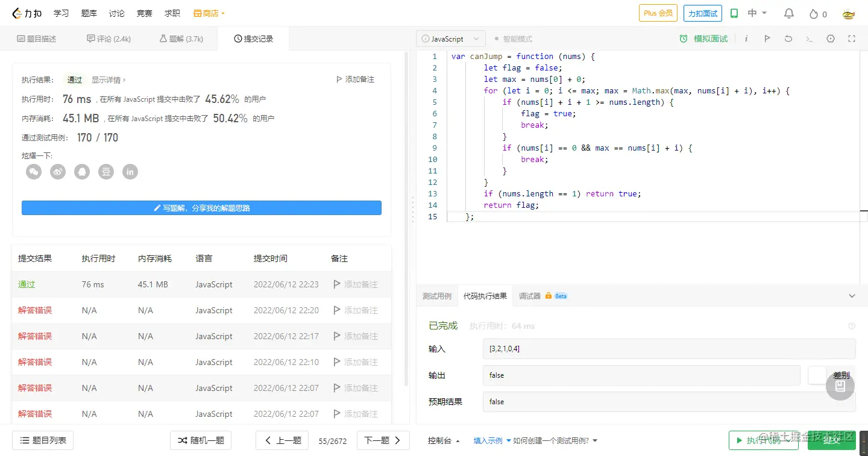Add note to the 22:10 submission
Viewport: 868px width, 456px height.
[x=356, y=362]
